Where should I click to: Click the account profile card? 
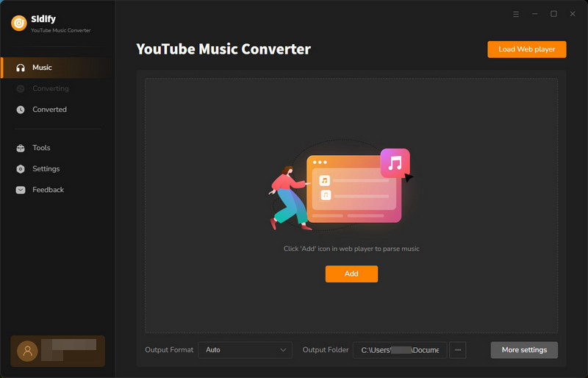pos(58,351)
